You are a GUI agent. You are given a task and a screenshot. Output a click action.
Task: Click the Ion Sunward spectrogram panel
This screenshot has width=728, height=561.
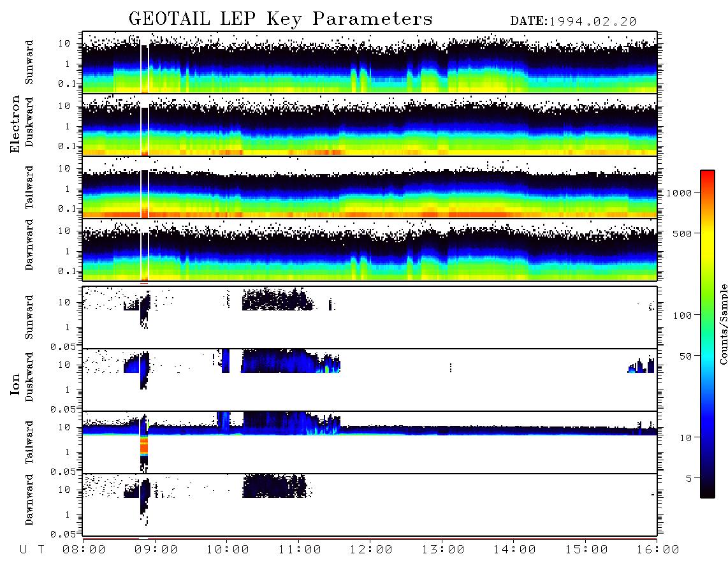pyautogui.click(x=370, y=317)
